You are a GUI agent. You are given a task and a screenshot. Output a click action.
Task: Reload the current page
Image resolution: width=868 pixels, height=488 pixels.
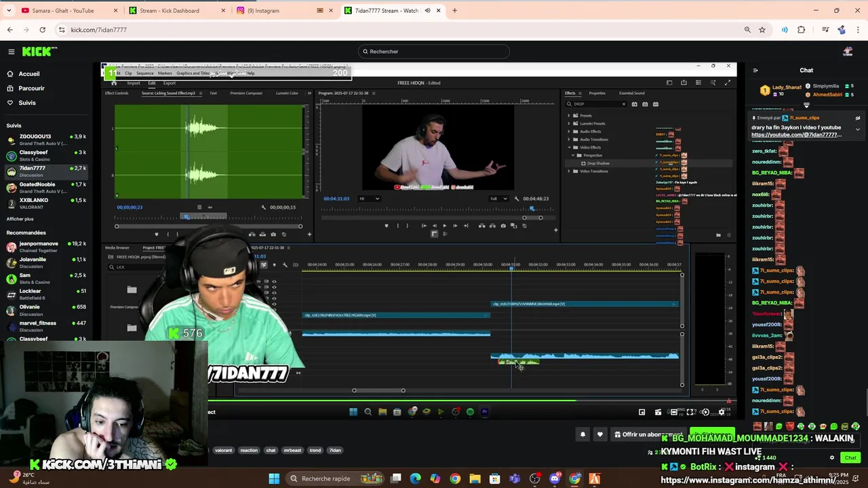click(x=42, y=30)
